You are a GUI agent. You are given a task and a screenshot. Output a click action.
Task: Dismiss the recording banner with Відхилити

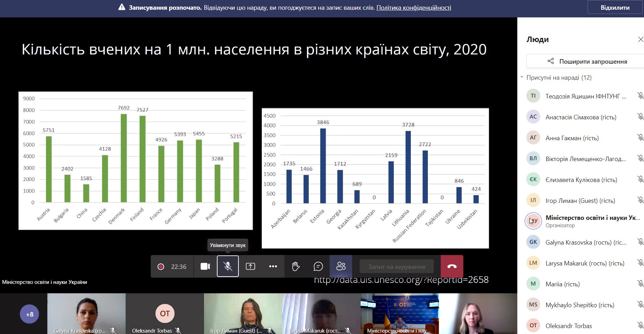tap(615, 8)
